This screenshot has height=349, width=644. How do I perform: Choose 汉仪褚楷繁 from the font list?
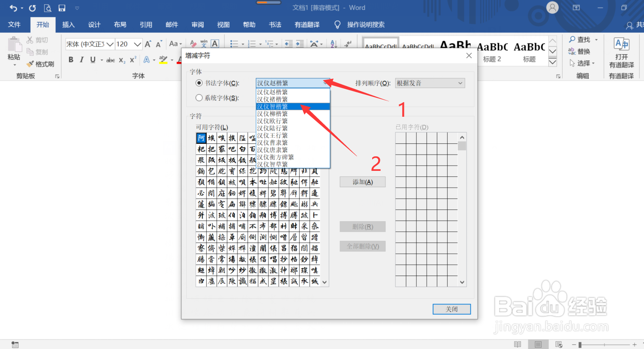(x=293, y=99)
